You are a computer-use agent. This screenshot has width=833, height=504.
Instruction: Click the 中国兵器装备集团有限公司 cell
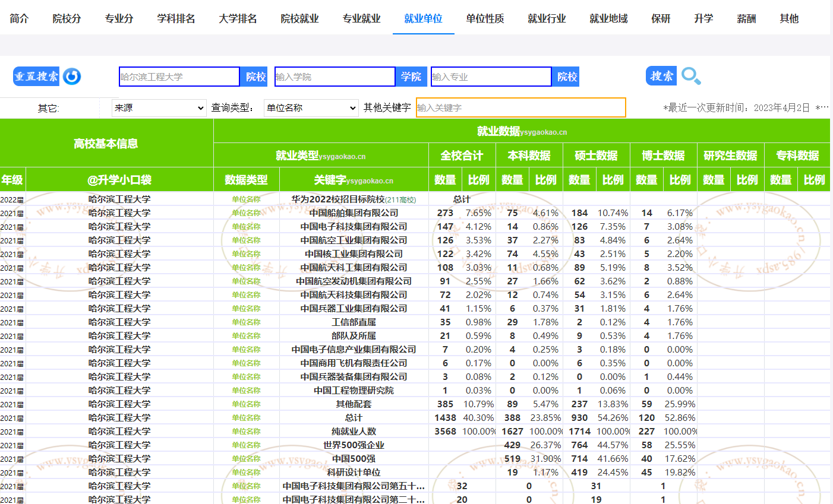[354, 376]
